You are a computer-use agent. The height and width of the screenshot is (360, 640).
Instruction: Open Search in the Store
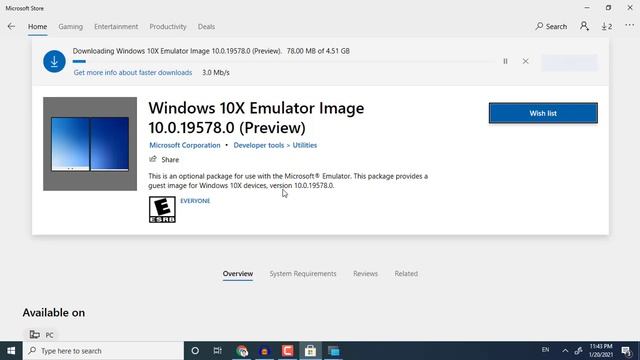pos(551,27)
